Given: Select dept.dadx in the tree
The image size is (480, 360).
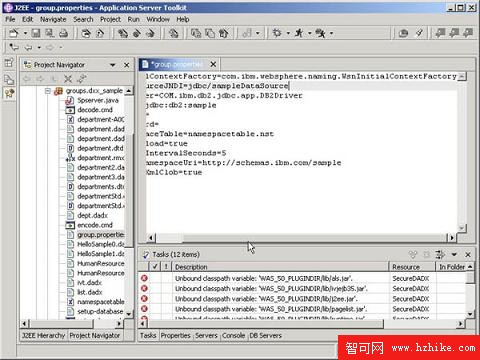Looking at the screenshot, I should [93, 216].
